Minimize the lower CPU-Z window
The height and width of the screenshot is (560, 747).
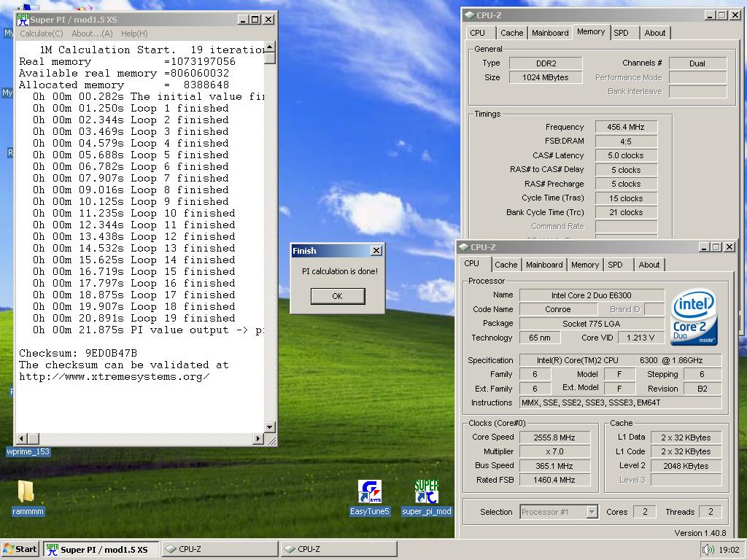[x=704, y=246]
